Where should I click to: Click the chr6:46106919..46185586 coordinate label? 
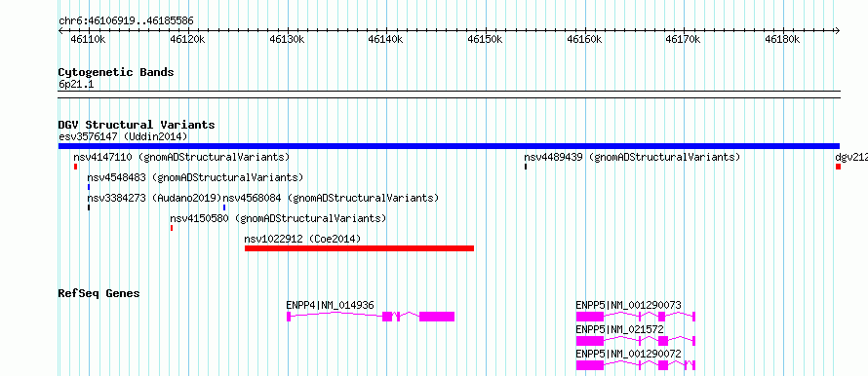[x=126, y=21]
